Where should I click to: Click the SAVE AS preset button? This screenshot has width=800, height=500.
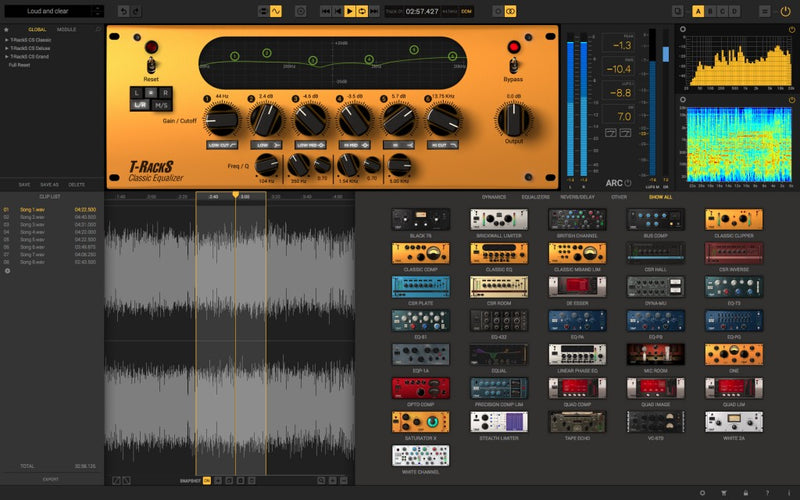[49, 185]
